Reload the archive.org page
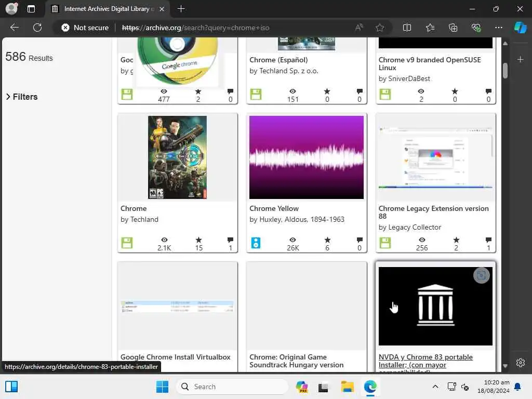 click(37, 28)
